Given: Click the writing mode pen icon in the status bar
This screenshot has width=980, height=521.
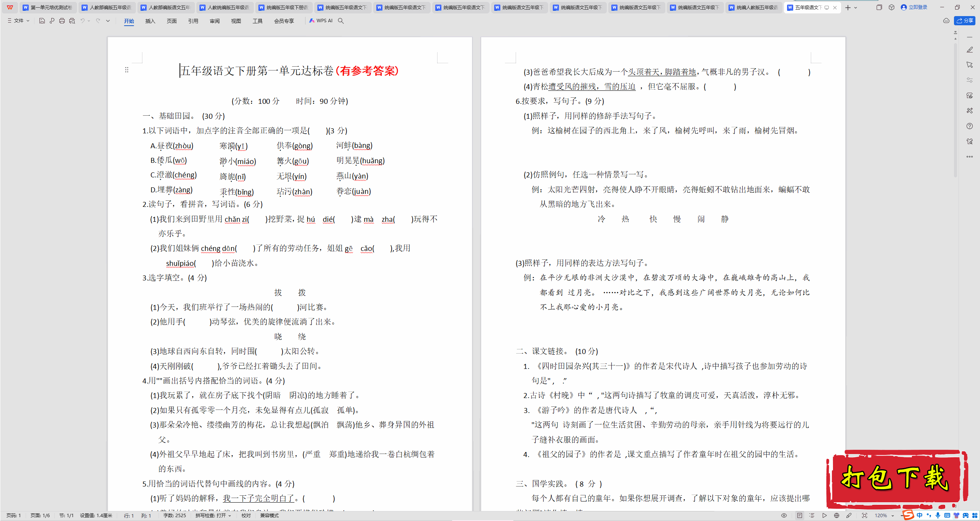Looking at the screenshot, I should [849, 516].
